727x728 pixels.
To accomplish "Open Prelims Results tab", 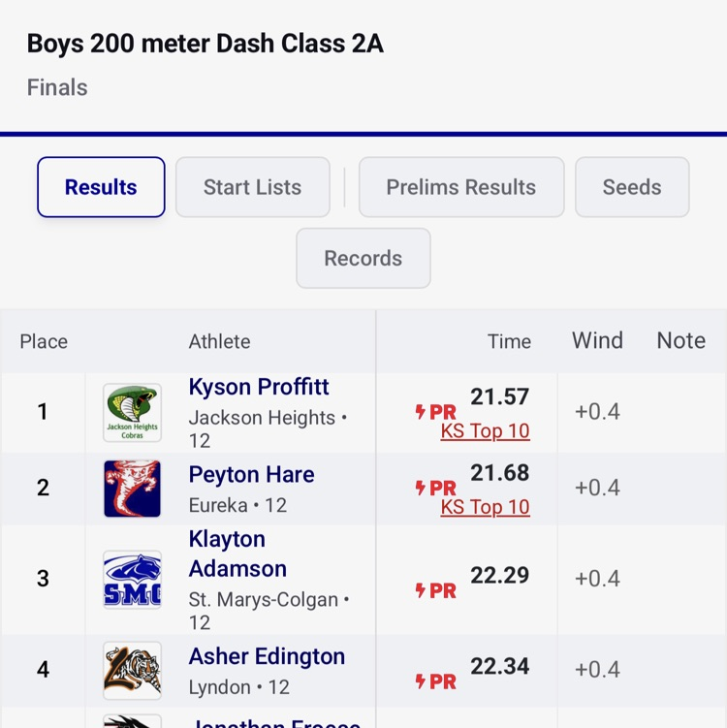I will (461, 187).
